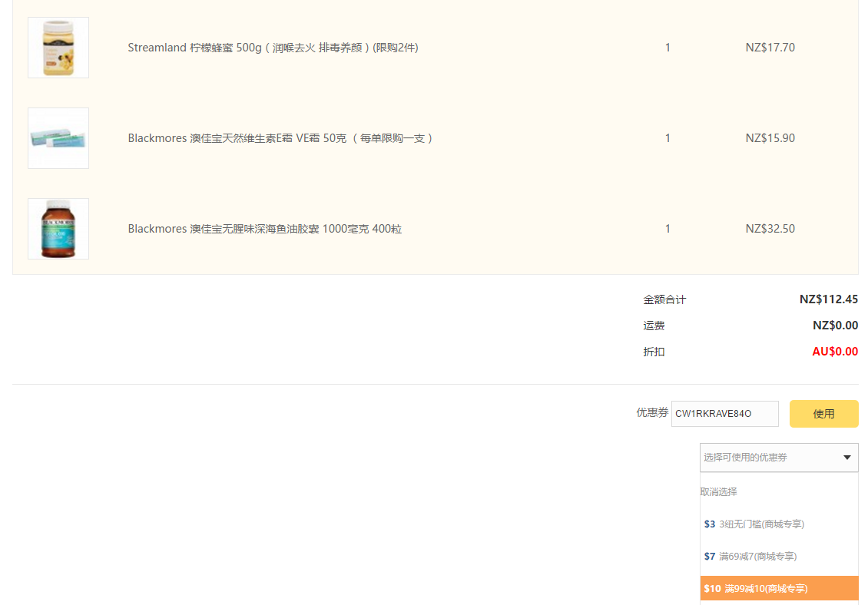
Task: Click the quantity 1 in the Streamland row
Action: (668, 48)
